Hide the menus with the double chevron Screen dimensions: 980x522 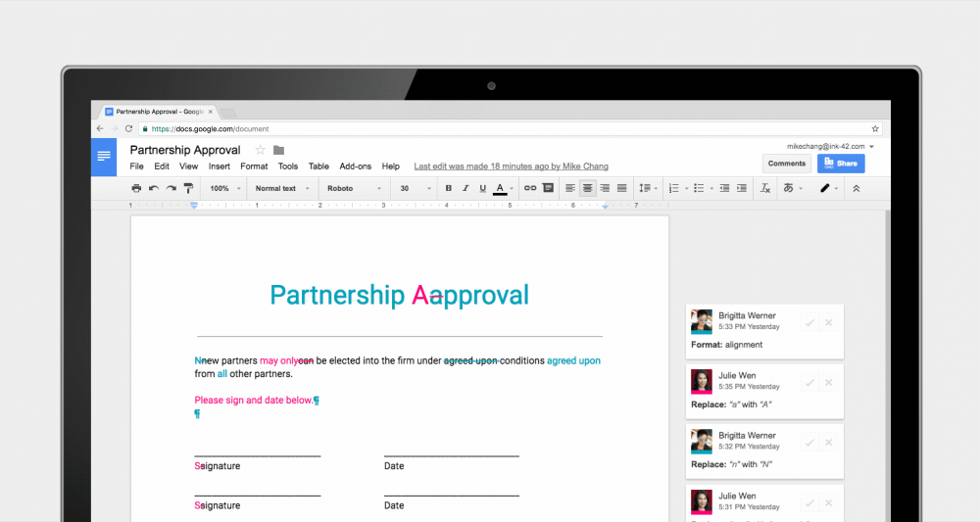[x=857, y=188]
